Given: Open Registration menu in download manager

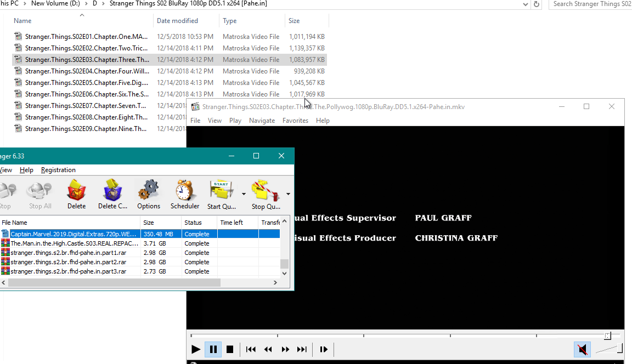Looking at the screenshot, I should 58,170.
